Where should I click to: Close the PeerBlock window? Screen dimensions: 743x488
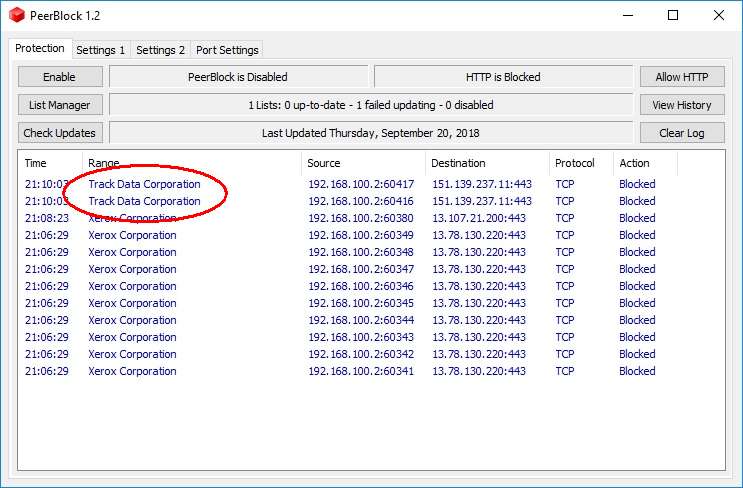(x=718, y=15)
